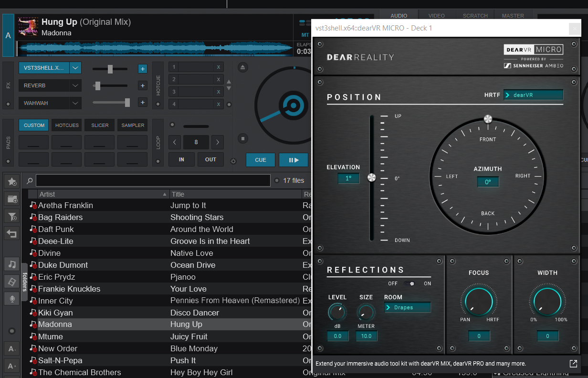Click the search magnifier icon
The image size is (588, 378).
tap(30, 181)
